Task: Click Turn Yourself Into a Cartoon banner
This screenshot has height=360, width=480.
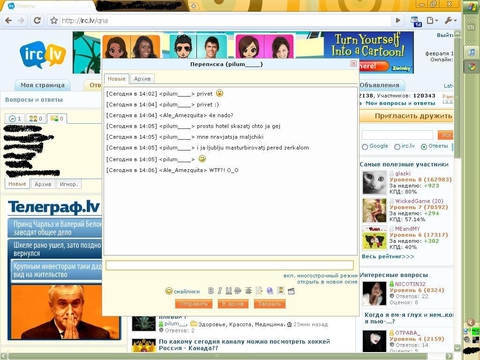Action: click(x=368, y=52)
